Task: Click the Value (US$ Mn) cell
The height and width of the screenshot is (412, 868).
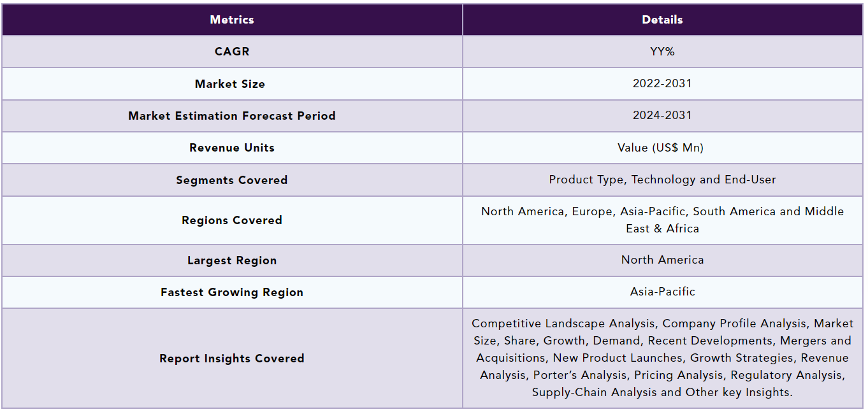Action: [x=663, y=148]
